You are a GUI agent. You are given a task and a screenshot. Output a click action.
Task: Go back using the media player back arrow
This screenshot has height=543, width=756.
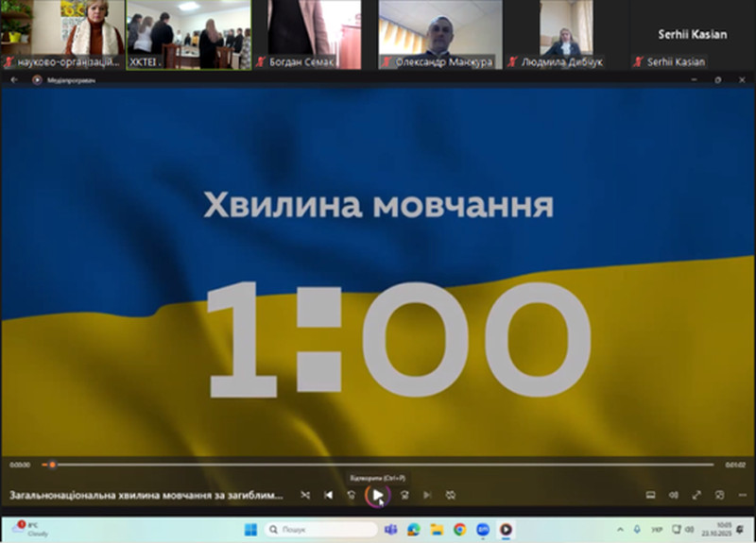pos(15,80)
